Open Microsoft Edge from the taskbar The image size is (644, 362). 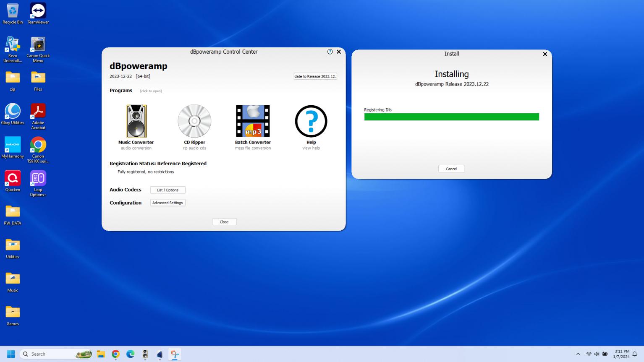[131, 354]
